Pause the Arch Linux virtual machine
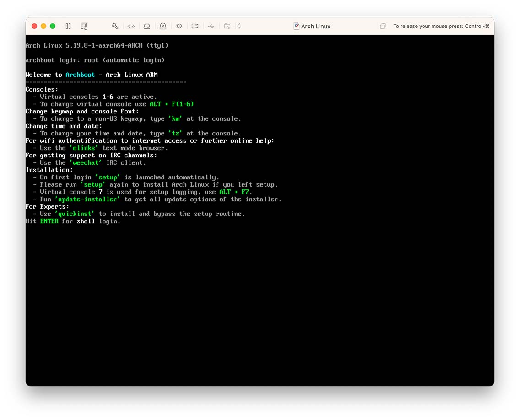The width and height of the screenshot is (520, 420). [68, 26]
